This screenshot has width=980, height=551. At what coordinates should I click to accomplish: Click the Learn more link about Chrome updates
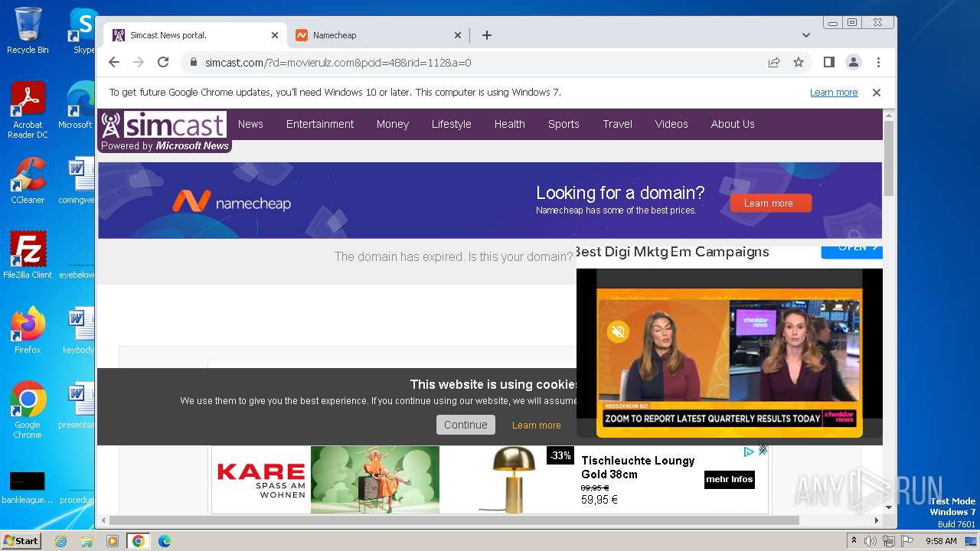click(834, 93)
